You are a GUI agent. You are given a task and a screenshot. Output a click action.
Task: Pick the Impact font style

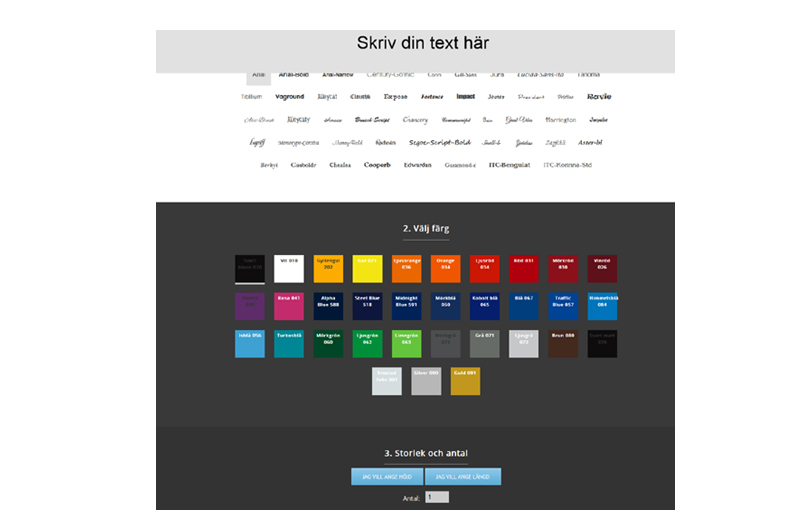pyautogui.click(x=465, y=97)
